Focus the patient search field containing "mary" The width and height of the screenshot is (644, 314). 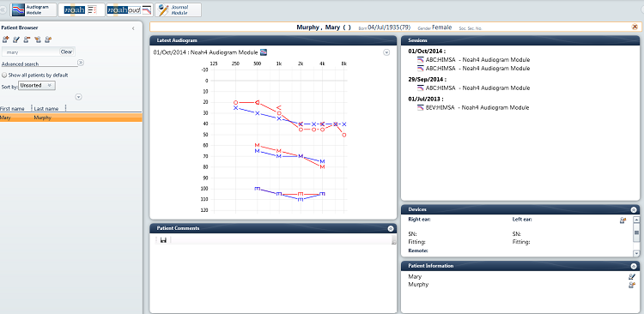coord(31,52)
